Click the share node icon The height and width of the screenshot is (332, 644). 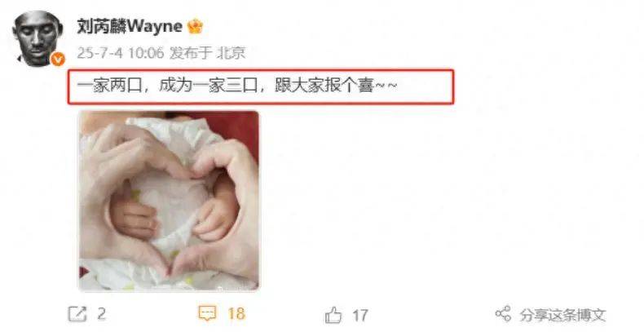tap(504, 314)
